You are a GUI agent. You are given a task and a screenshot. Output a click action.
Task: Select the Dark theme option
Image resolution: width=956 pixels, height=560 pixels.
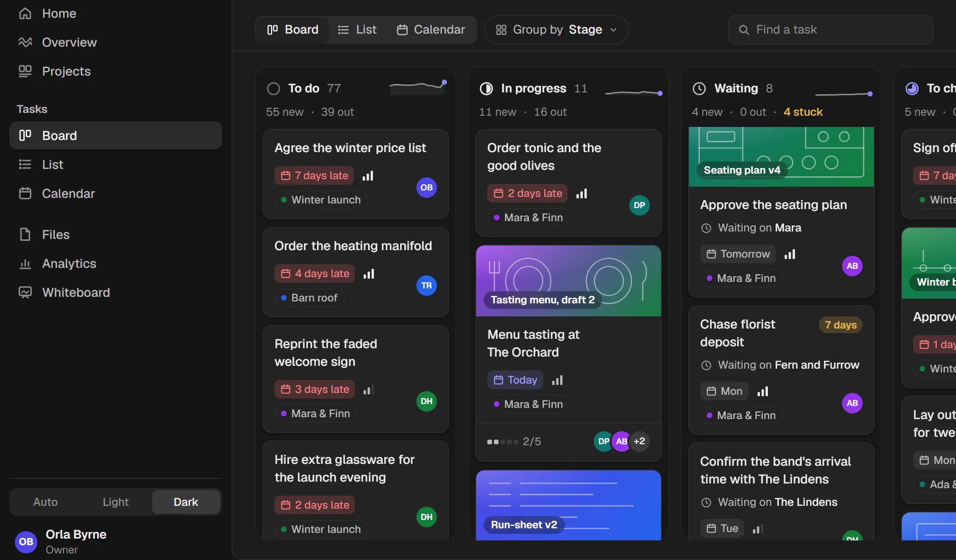point(186,502)
